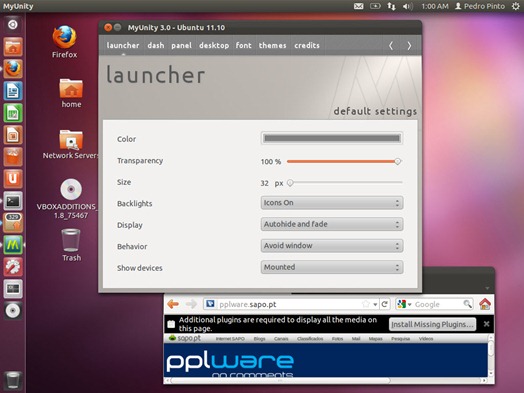Switch to the dash tab in MyUnity

(156, 45)
